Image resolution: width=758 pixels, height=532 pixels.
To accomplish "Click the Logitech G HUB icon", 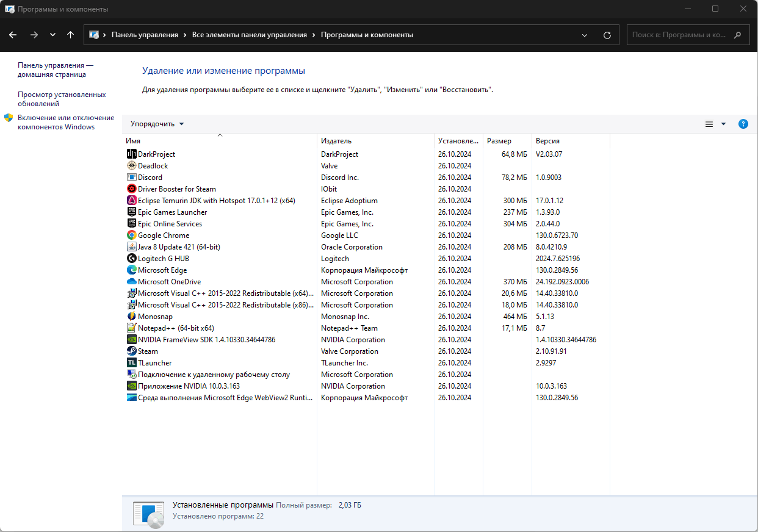I will pyautogui.click(x=131, y=259).
